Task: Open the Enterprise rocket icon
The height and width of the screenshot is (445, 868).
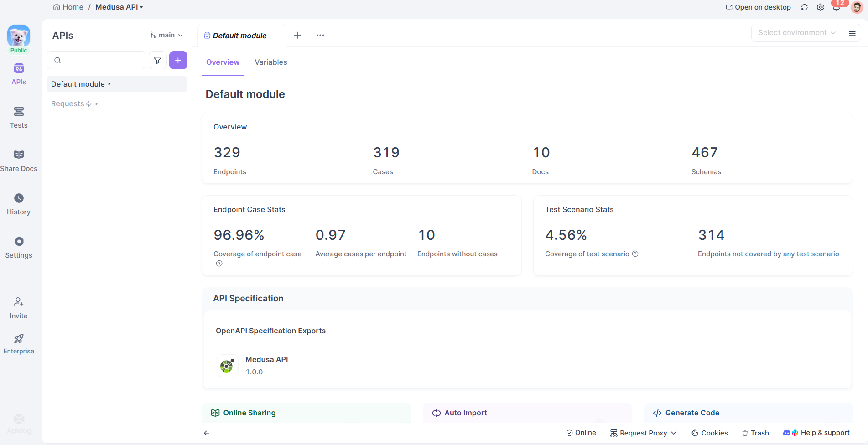Action: [19, 339]
